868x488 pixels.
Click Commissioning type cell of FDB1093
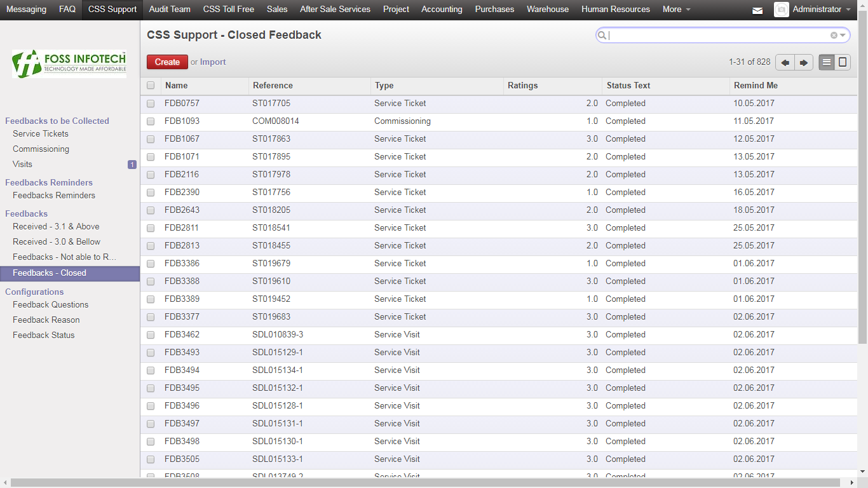coord(402,121)
